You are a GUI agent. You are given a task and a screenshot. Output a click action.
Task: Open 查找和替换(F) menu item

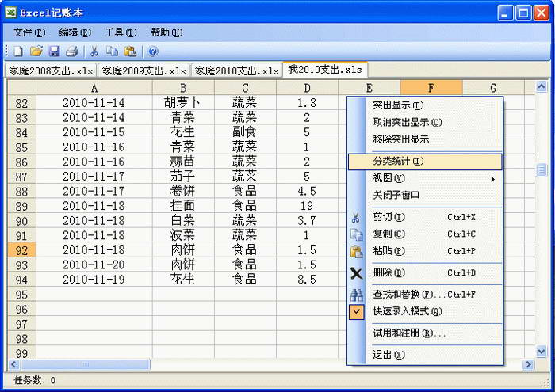click(x=425, y=295)
